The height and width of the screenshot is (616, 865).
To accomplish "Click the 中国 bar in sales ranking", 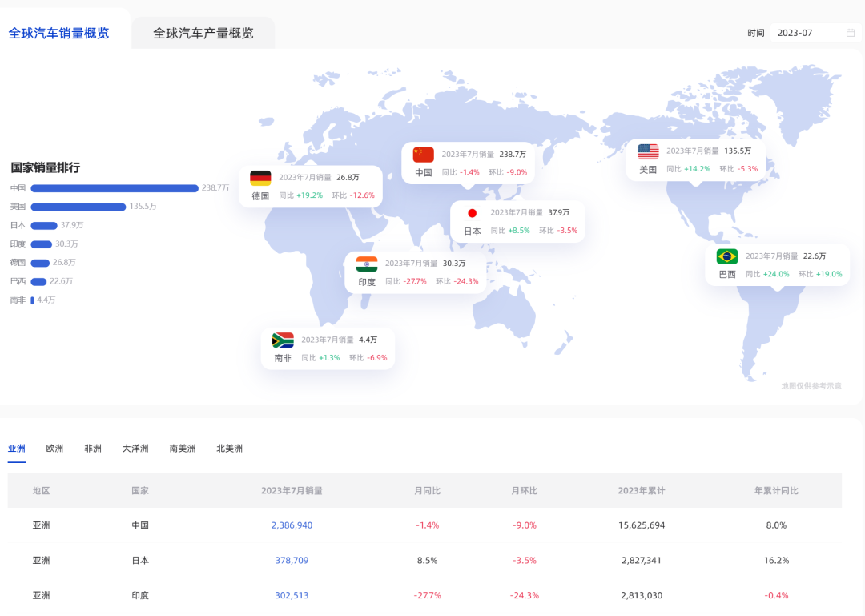I will point(115,188).
